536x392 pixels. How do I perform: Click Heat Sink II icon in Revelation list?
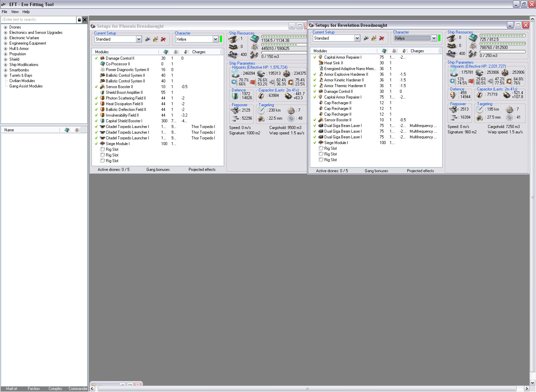[x=321, y=63]
